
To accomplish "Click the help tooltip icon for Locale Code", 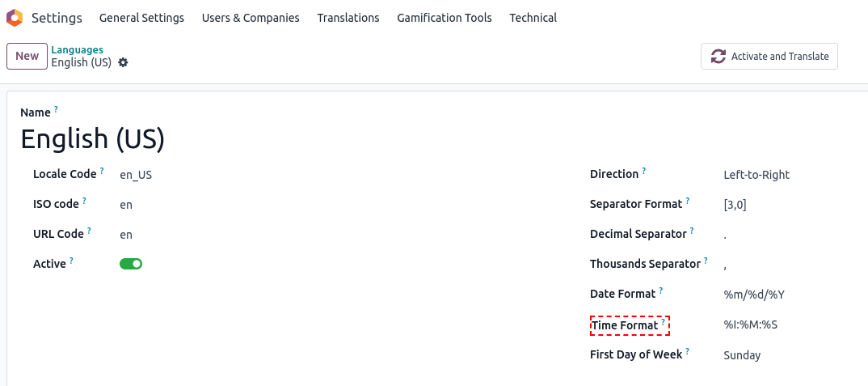I will point(102,171).
